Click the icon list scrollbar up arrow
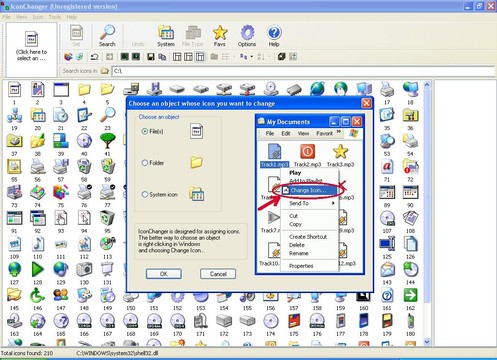 pos(427,85)
